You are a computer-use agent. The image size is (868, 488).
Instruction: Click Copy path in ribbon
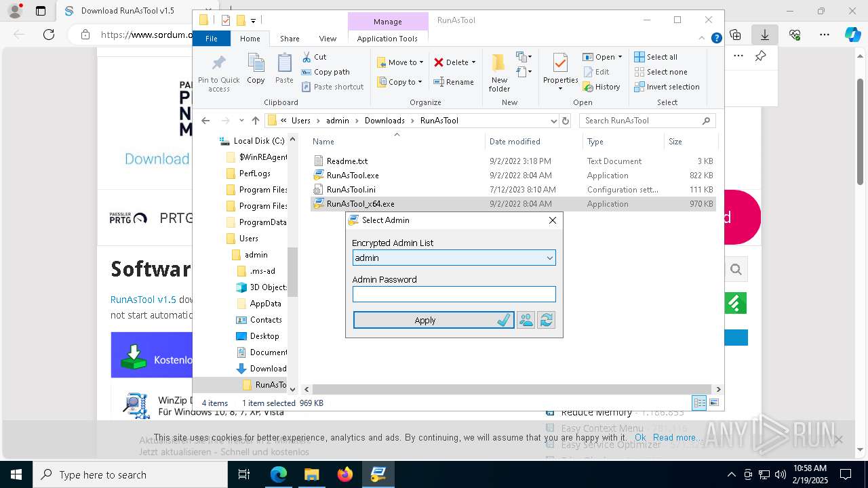pos(325,72)
